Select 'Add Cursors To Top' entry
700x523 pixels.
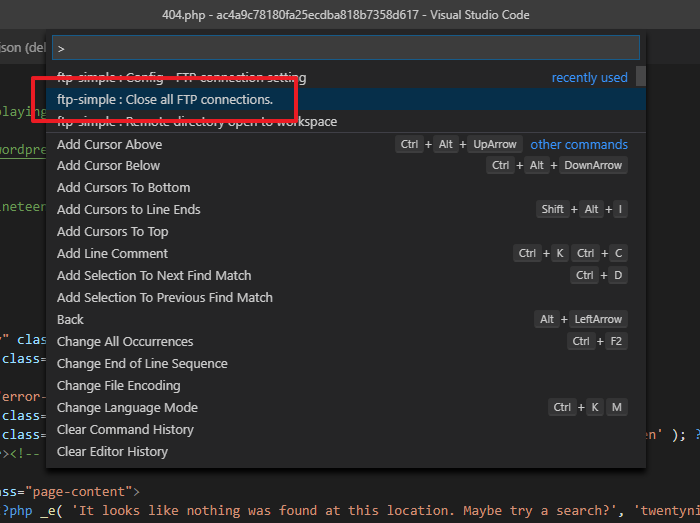click(x=346, y=232)
